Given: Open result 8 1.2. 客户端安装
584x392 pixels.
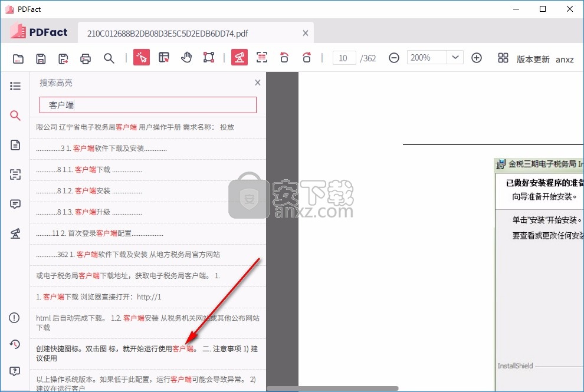Looking at the screenshot, I should click(x=148, y=191).
